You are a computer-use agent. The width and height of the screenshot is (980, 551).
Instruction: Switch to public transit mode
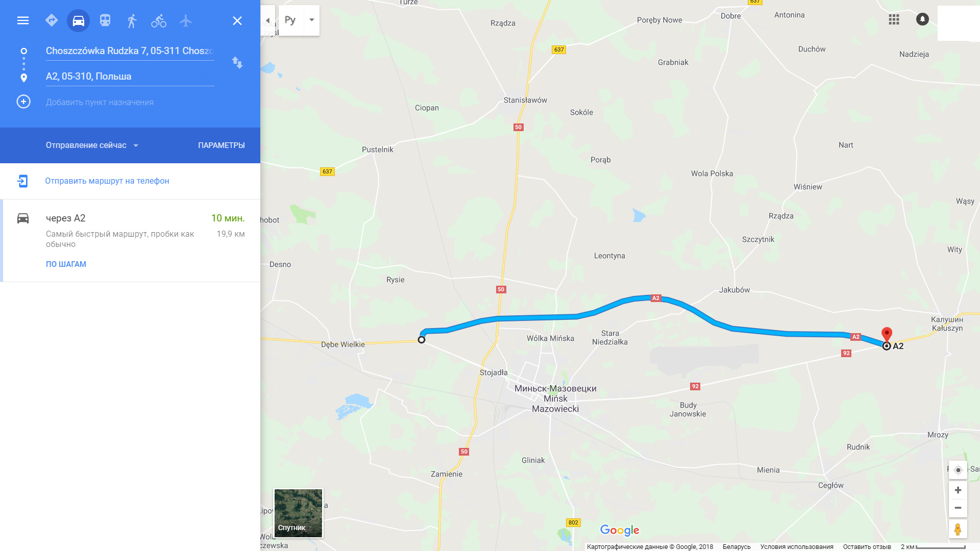click(x=105, y=20)
